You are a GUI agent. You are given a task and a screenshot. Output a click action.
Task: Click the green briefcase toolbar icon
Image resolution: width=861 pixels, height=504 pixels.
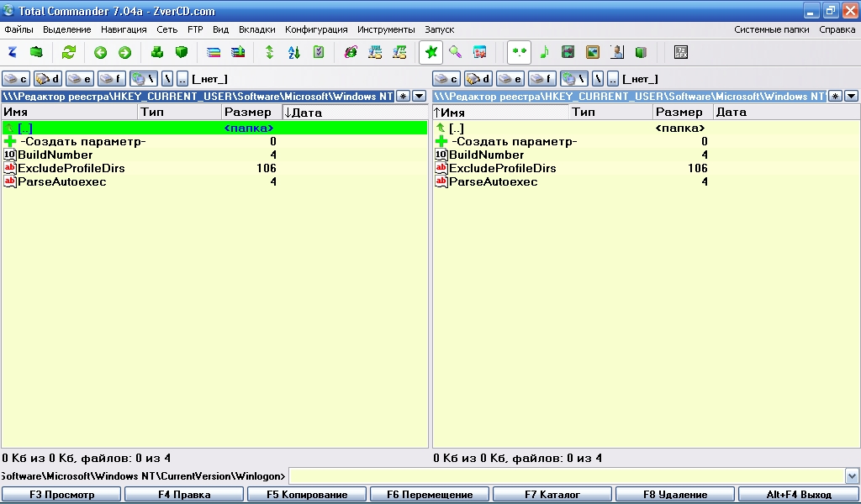coord(36,52)
